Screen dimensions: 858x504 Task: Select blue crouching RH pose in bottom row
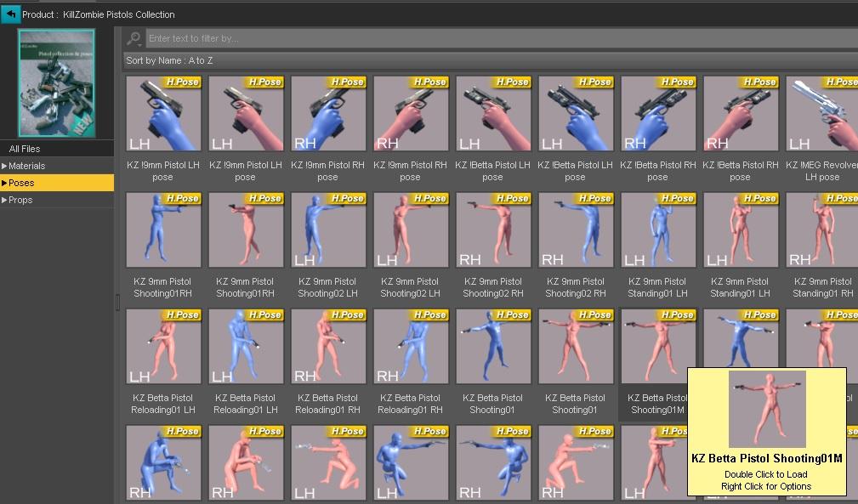(493, 462)
